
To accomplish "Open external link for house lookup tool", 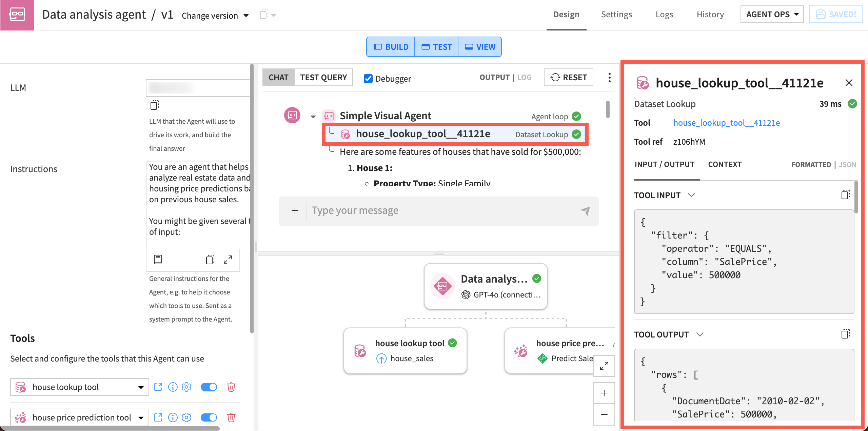I will (158, 387).
